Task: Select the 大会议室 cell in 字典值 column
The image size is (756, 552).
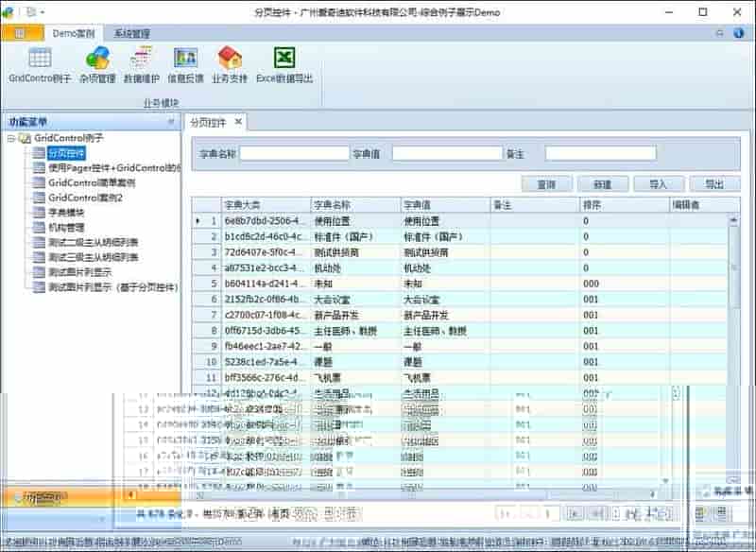Action: point(445,300)
